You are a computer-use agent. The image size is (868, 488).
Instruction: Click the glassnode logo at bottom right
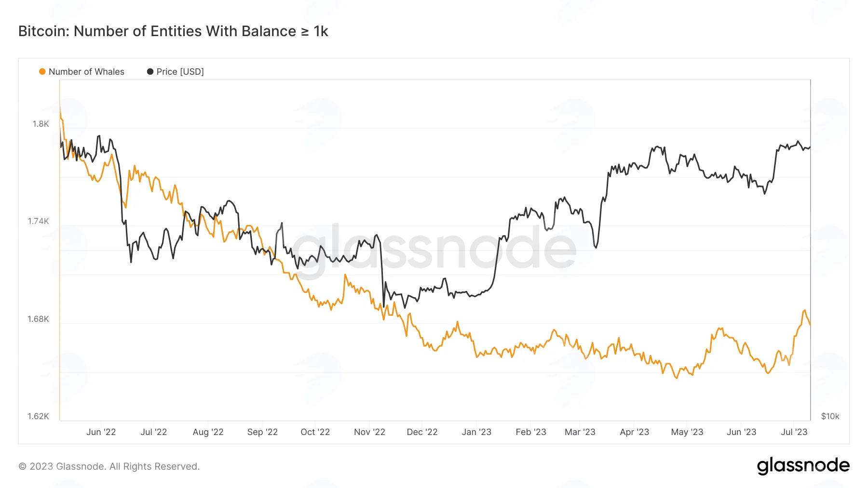(803, 466)
